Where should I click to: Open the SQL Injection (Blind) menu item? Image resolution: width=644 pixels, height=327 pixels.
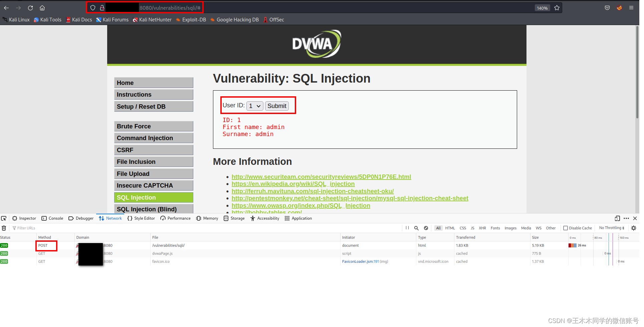154,209
